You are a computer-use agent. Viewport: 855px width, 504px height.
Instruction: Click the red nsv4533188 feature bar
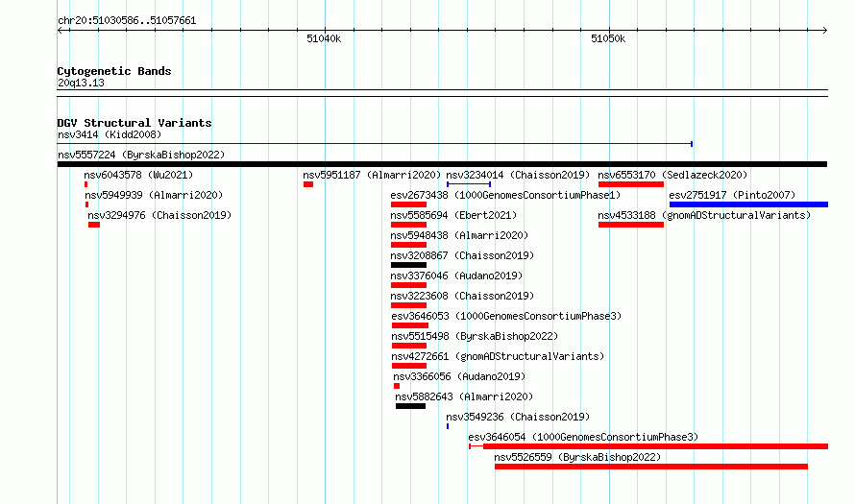[631, 225]
